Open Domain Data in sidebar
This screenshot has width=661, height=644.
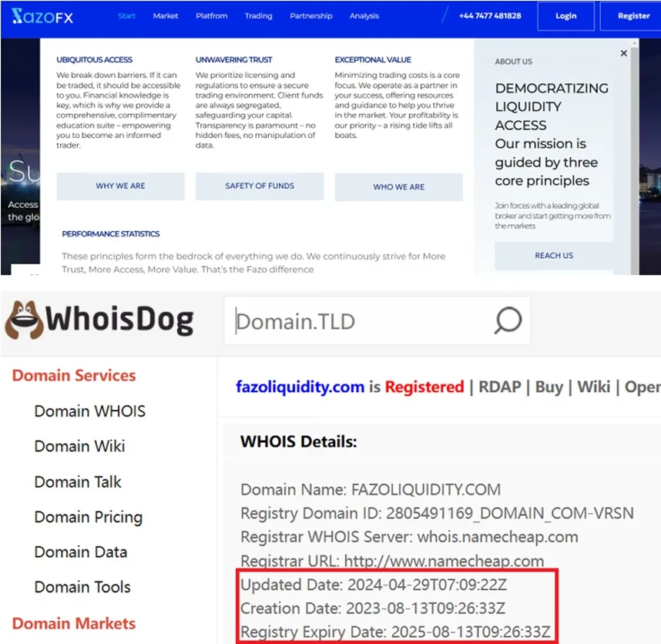(81, 552)
